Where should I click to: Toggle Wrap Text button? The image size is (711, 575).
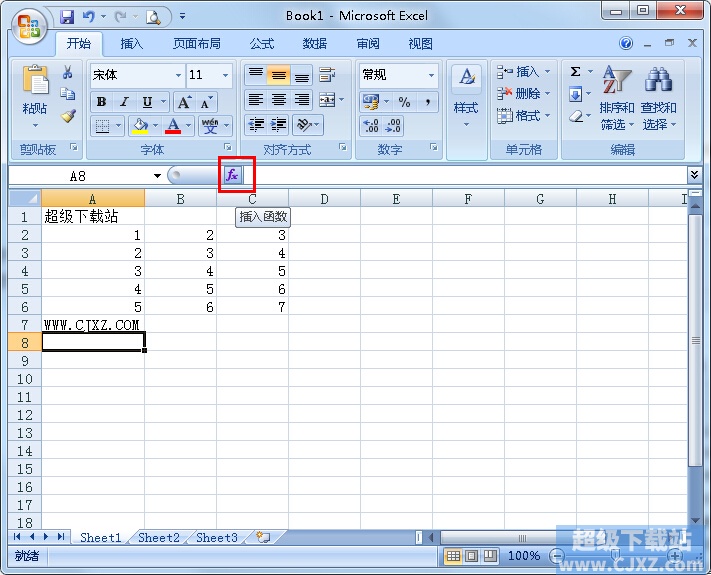click(327, 74)
